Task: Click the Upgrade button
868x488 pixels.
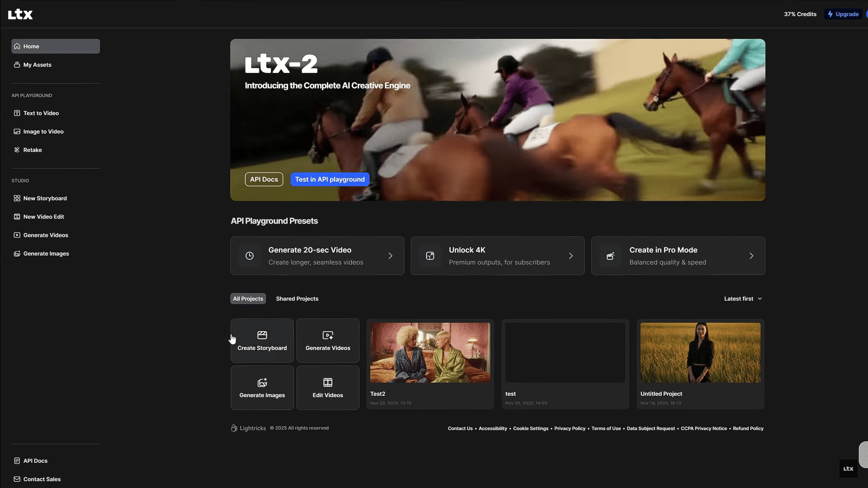Action: 843,14
